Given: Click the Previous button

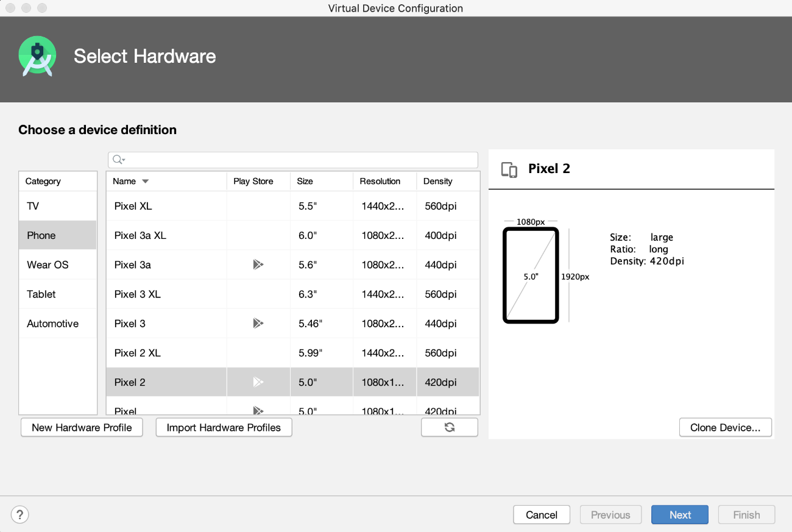Looking at the screenshot, I should (x=610, y=515).
